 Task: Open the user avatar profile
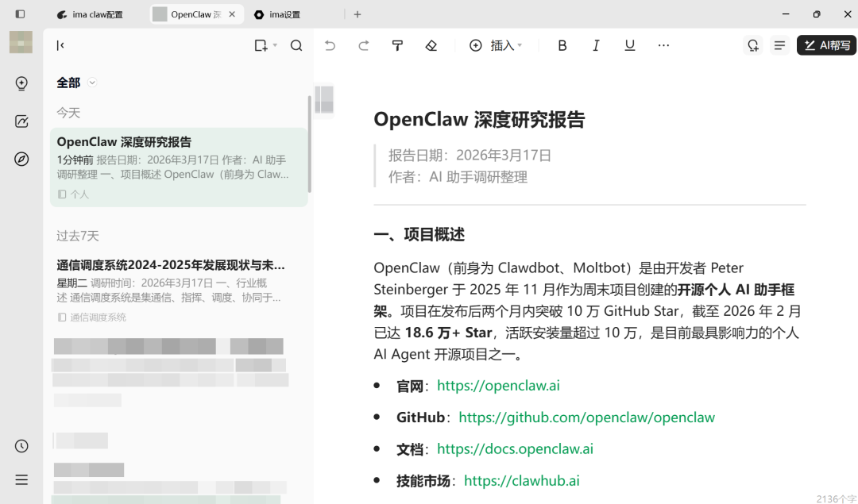[21, 42]
